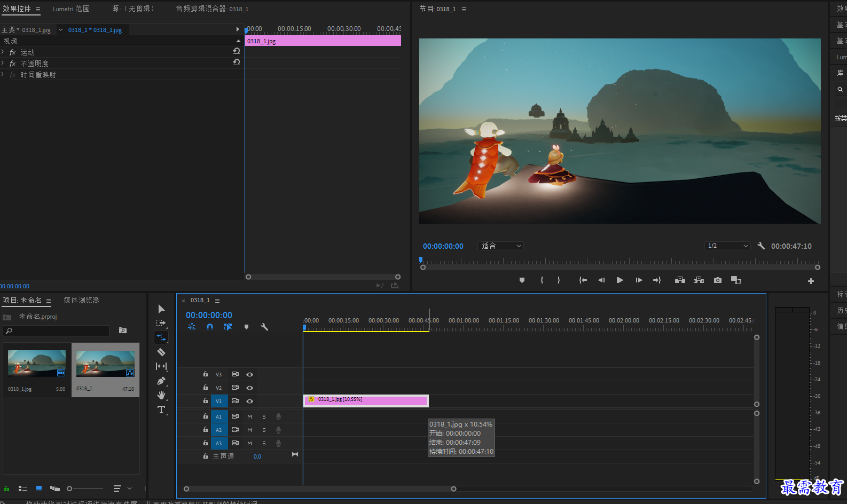Select the Selection tool arrow

pyautogui.click(x=161, y=309)
